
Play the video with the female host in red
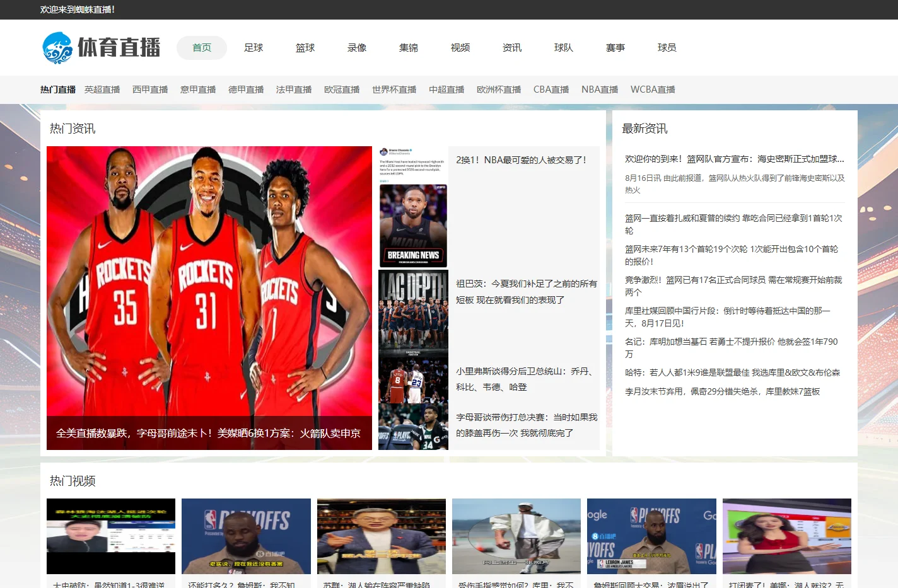(787, 536)
